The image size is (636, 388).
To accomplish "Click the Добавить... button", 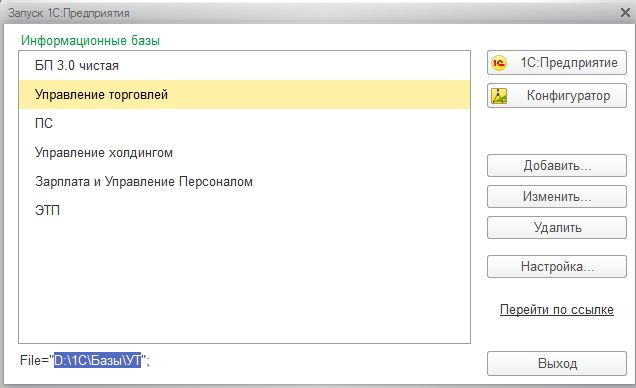I will [556, 165].
